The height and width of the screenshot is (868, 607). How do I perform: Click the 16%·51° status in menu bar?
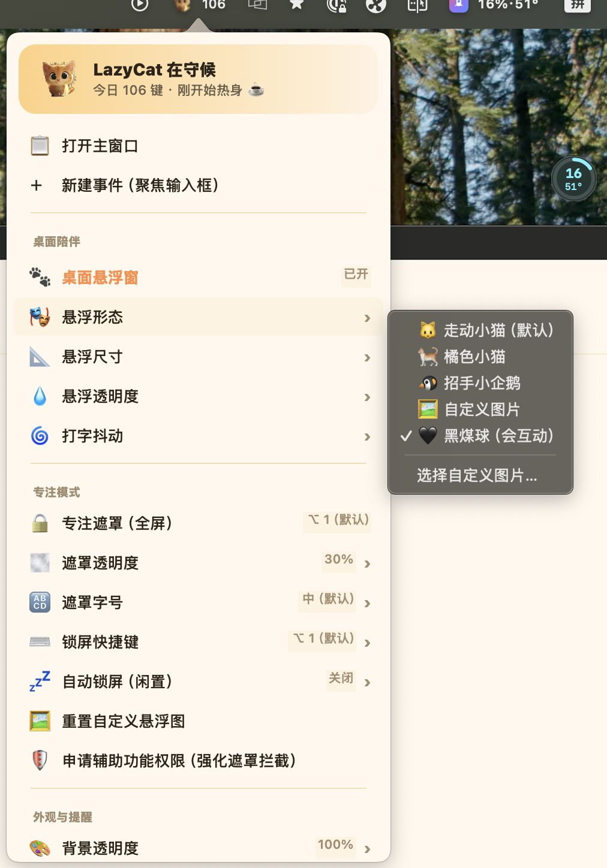pyautogui.click(x=508, y=5)
